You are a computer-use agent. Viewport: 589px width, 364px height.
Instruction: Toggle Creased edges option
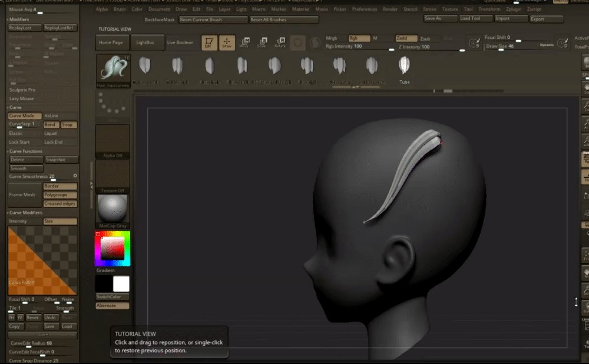click(60, 204)
